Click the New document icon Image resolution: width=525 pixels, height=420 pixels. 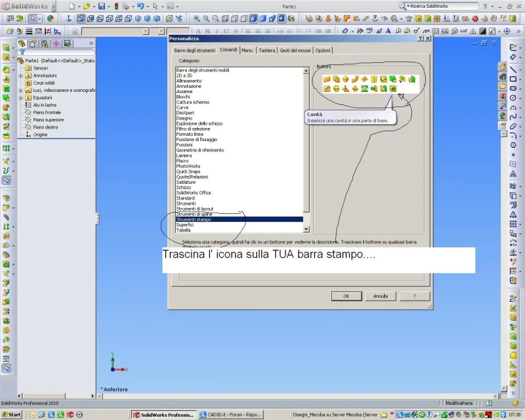(72, 6)
